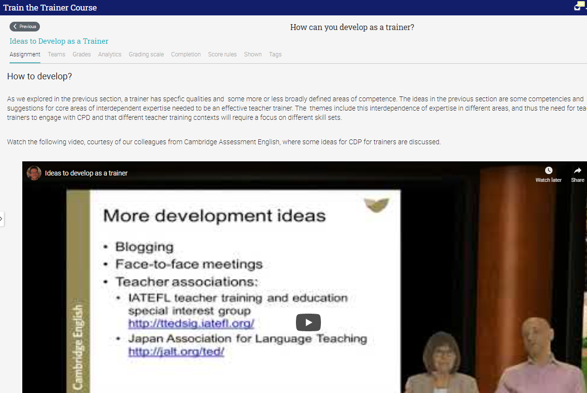Go back with the Previous button
587x393 pixels.
click(25, 27)
